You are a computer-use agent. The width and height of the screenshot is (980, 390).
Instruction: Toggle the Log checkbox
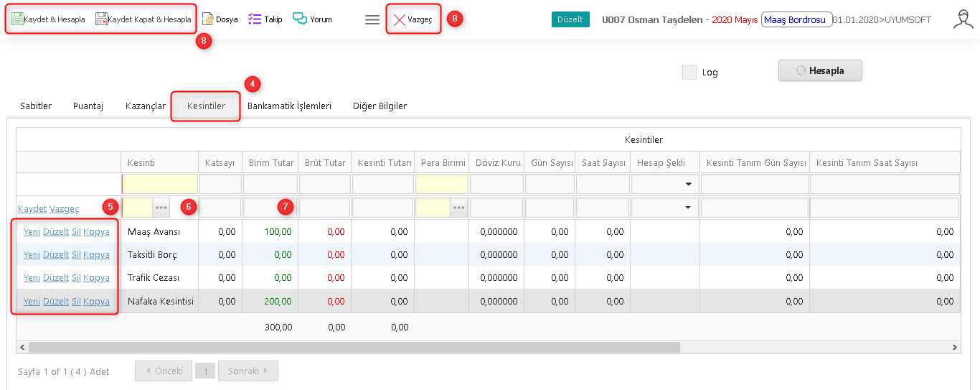click(x=689, y=72)
